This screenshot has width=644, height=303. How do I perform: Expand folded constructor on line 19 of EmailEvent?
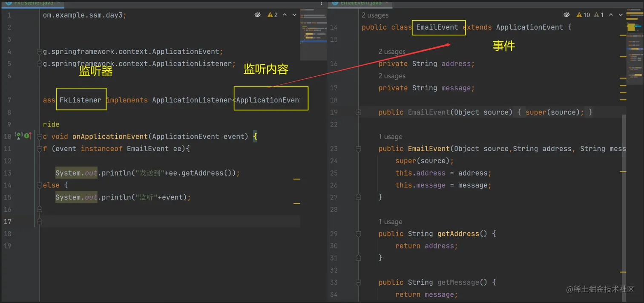[x=358, y=112]
